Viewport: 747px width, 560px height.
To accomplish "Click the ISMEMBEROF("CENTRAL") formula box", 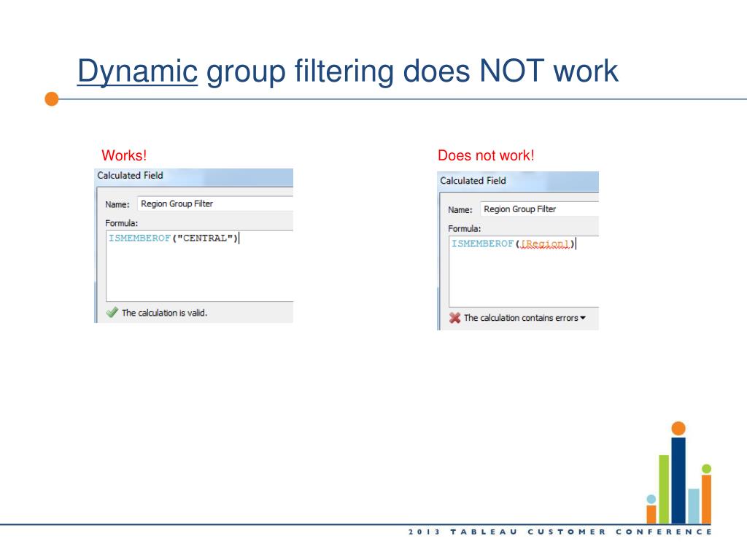I will pyautogui.click(x=200, y=265).
